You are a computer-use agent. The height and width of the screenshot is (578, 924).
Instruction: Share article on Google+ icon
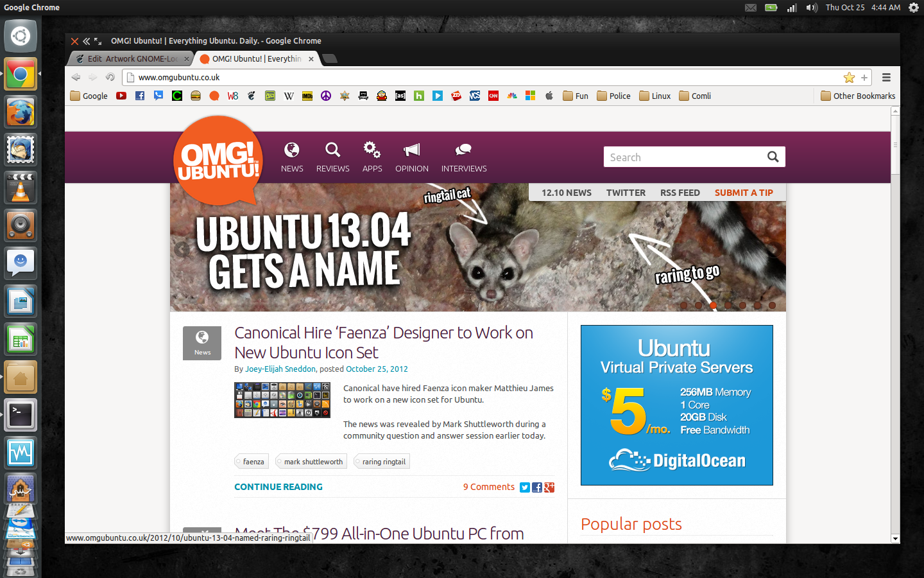point(549,487)
